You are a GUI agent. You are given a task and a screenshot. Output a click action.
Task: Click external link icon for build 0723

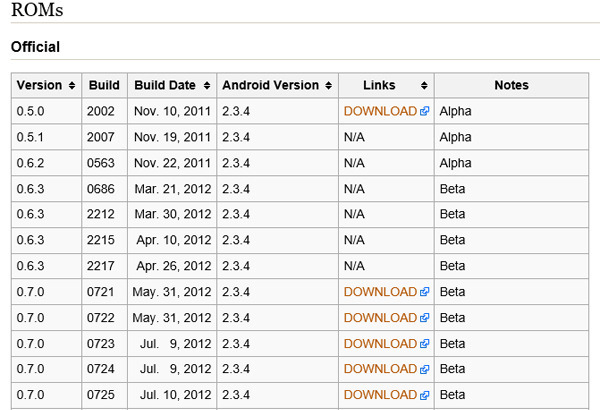click(424, 344)
